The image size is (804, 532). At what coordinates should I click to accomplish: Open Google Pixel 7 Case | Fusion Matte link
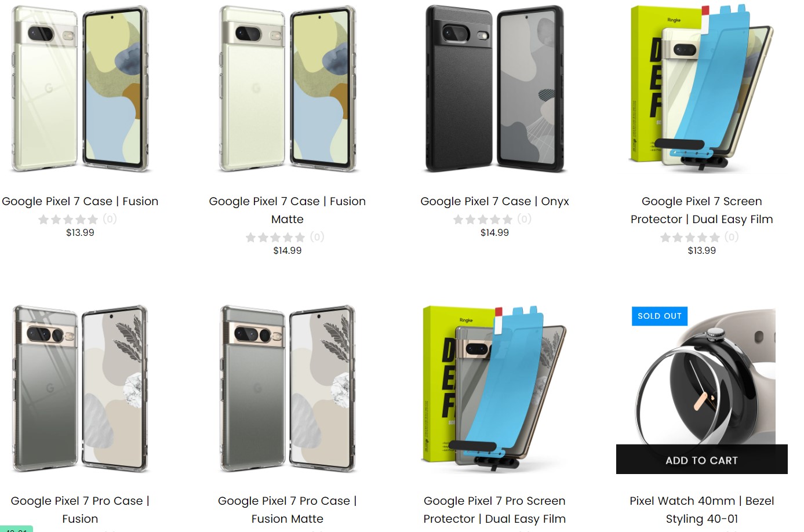click(287, 210)
